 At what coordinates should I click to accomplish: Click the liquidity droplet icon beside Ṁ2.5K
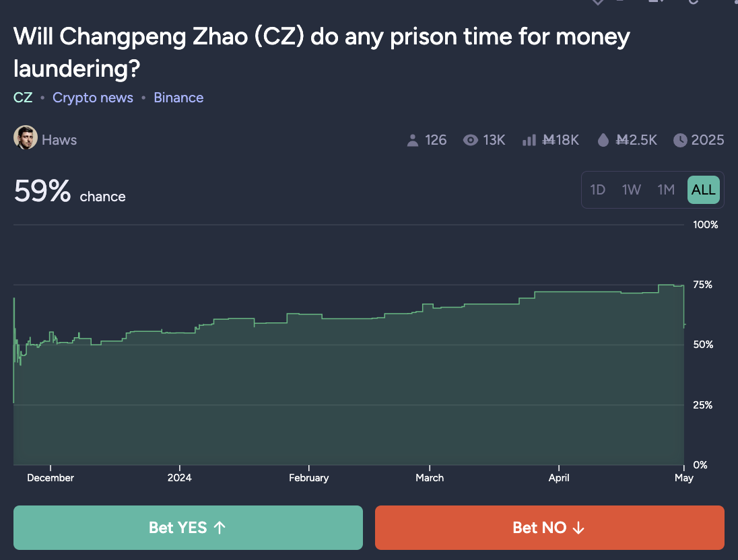[x=603, y=140]
